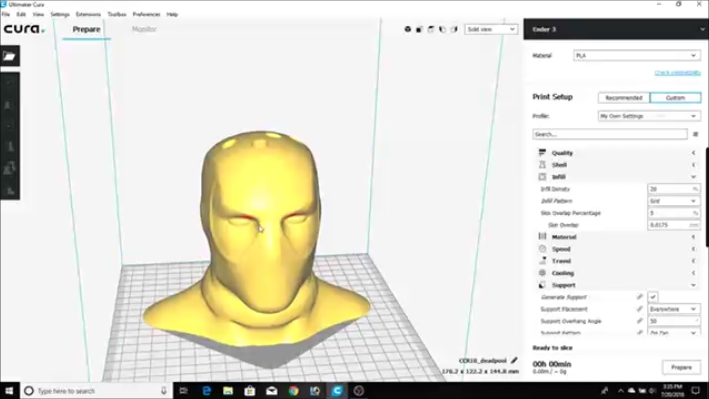Open the Help menu
This screenshot has height=399, width=709.
click(172, 14)
